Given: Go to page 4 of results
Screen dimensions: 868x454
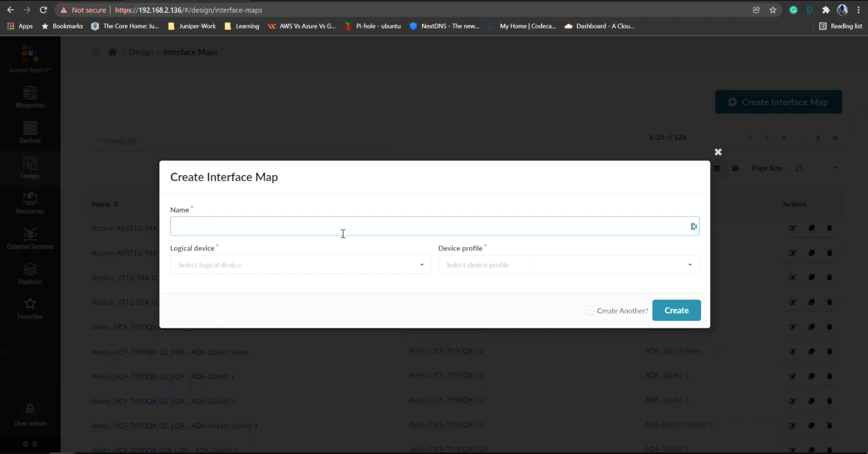Looking at the screenshot, I should (x=783, y=138).
